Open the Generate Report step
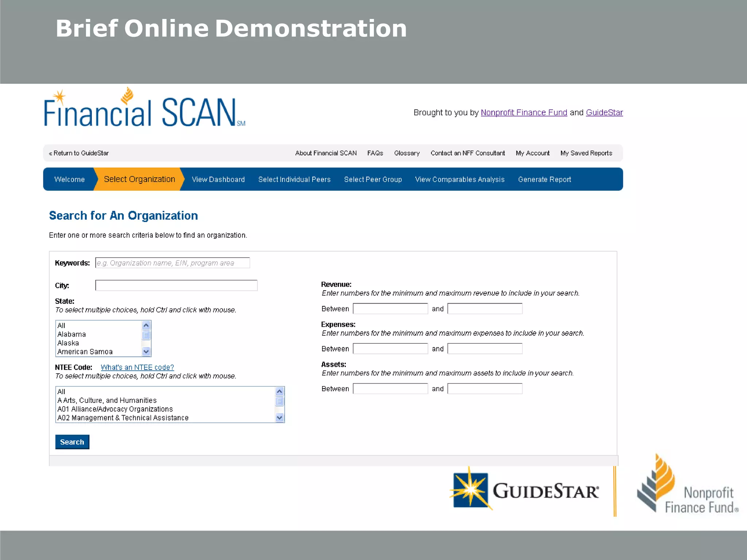The height and width of the screenshot is (560, 747). pyautogui.click(x=545, y=179)
